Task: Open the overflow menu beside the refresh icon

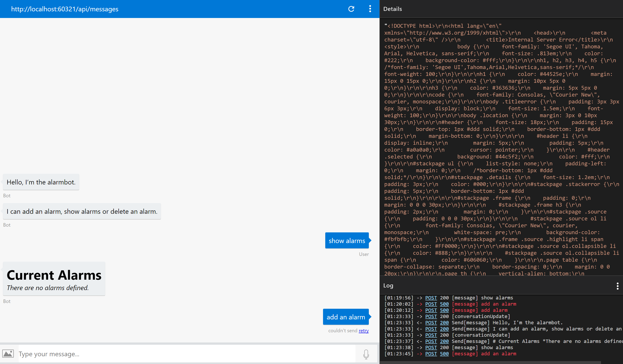Action: (x=370, y=9)
